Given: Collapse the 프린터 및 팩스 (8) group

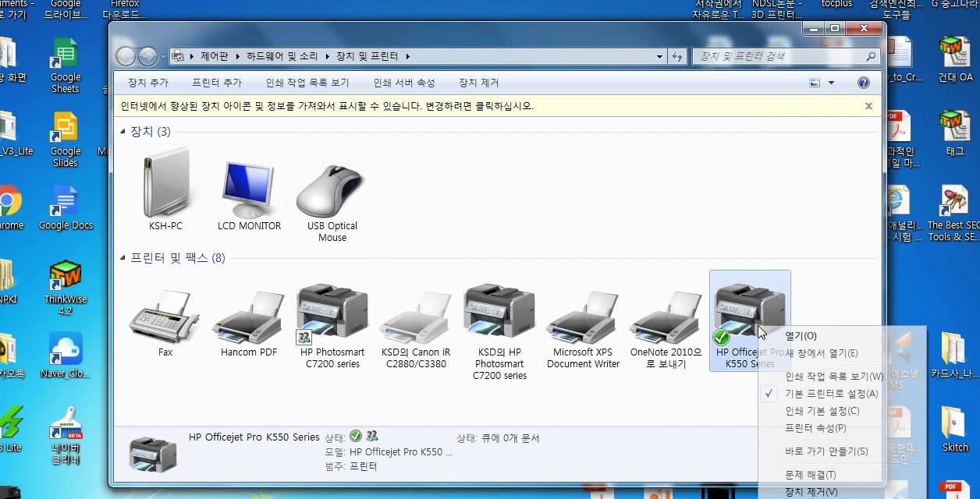Looking at the screenshot, I should [x=123, y=258].
